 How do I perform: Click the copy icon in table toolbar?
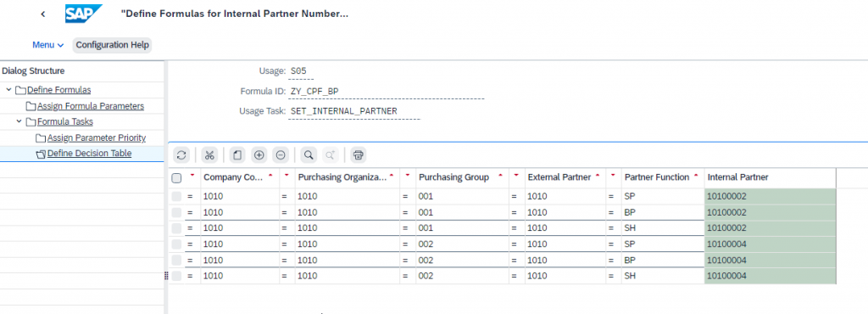point(237,155)
